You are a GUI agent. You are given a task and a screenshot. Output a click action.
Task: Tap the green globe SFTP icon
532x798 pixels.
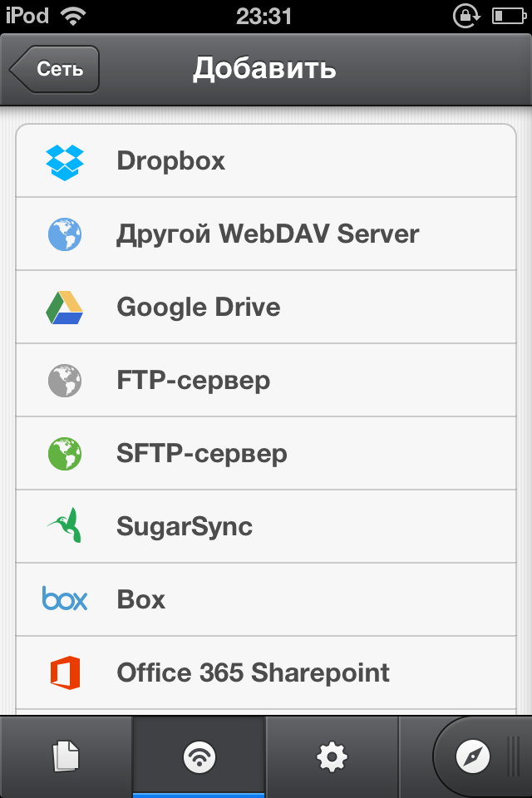[65, 454]
